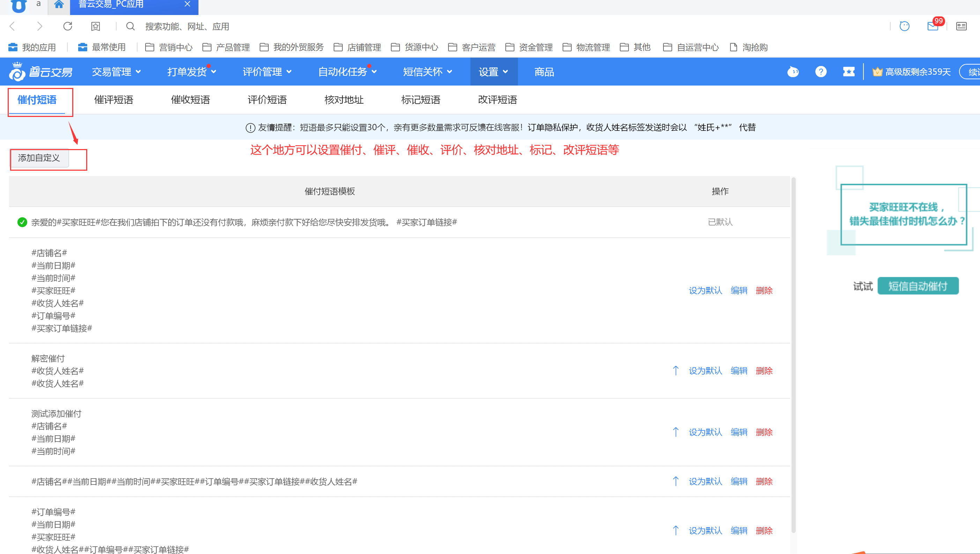Expand the 打单发货 dropdown menu
Screen dimensions: 980x554
tap(191, 72)
